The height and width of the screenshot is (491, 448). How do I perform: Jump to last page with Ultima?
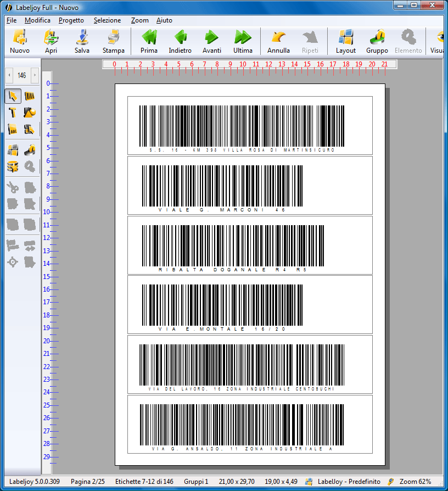[x=243, y=41]
